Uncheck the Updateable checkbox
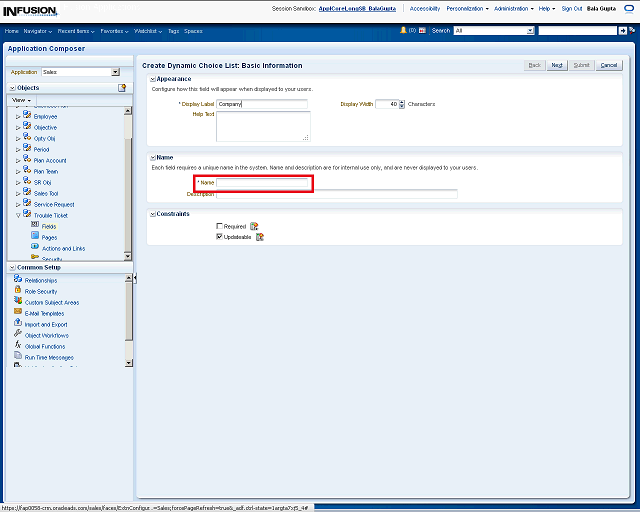This screenshot has height=512, width=640. (x=220, y=237)
